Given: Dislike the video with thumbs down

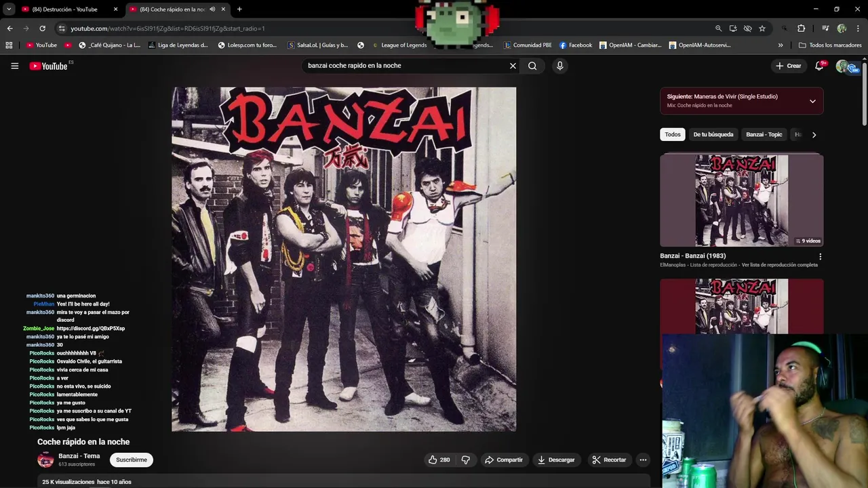Looking at the screenshot, I should [x=465, y=460].
